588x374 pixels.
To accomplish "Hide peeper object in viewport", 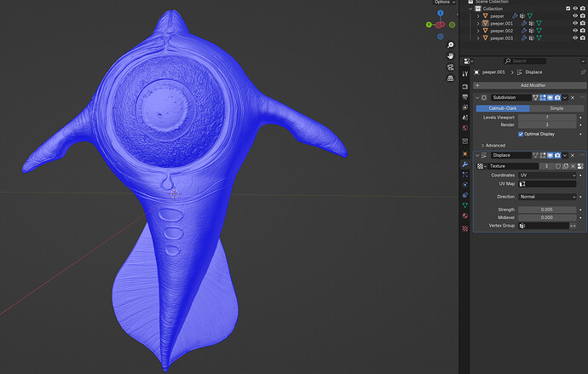I will click(575, 16).
